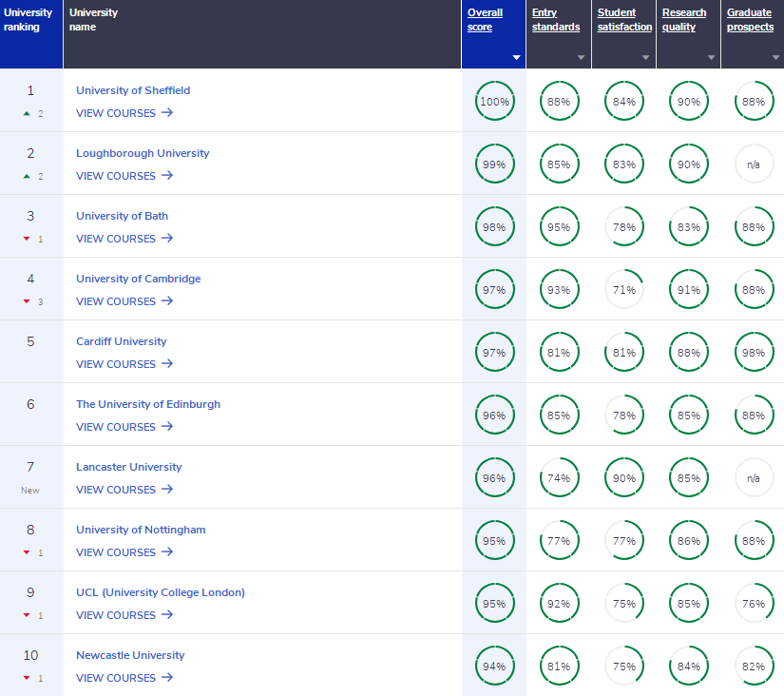Open The University of Edinburgh link
The width and height of the screenshot is (784, 696).
click(x=148, y=404)
